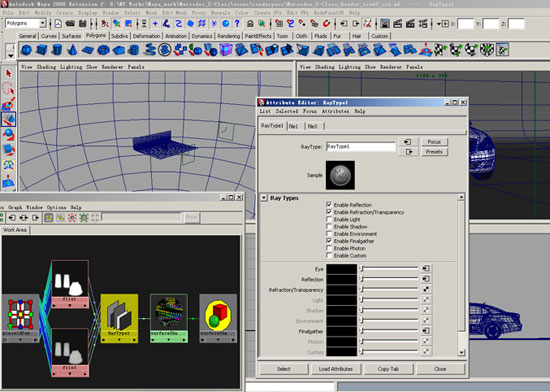Click the polygon cone shelf icon
Viewport: 550px width, 392px height.
tap(72, 50)
